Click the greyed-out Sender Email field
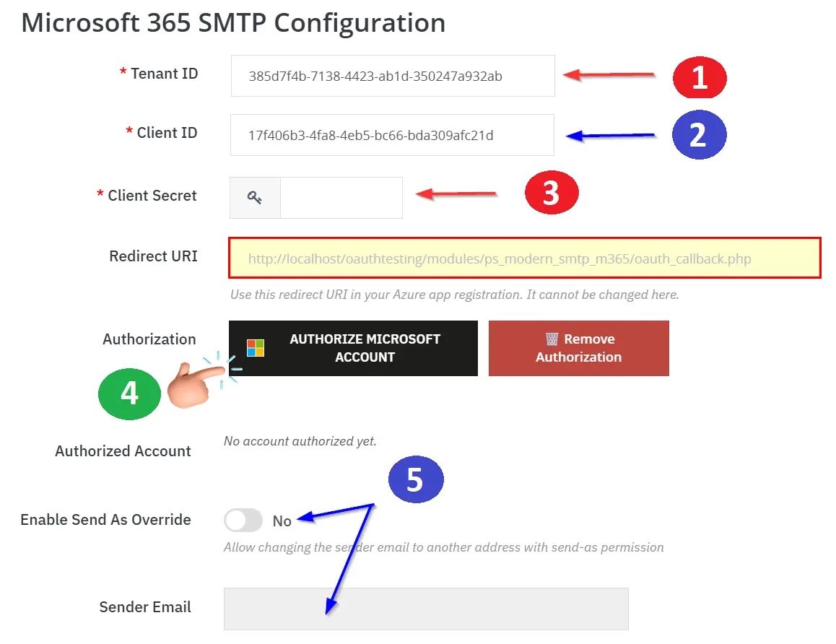The width and height of the screenshot is (836, 644). 426,609
